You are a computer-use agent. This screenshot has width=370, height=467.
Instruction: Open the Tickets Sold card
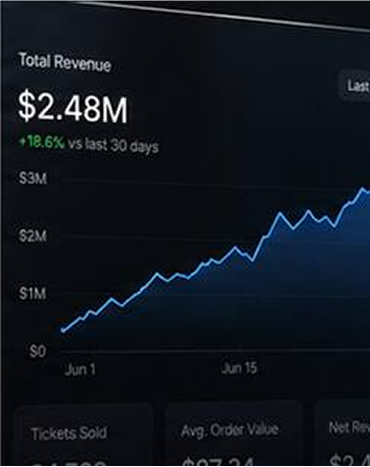pos(83,435)
